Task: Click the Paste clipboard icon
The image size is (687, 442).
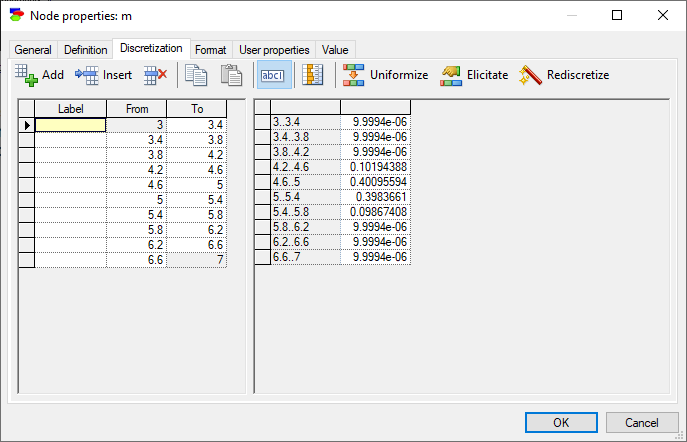Action: click(x=231, y=75)
